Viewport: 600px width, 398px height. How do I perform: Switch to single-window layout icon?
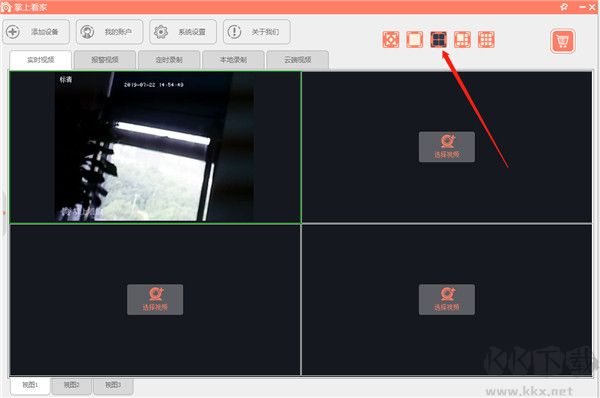[414, 39]
